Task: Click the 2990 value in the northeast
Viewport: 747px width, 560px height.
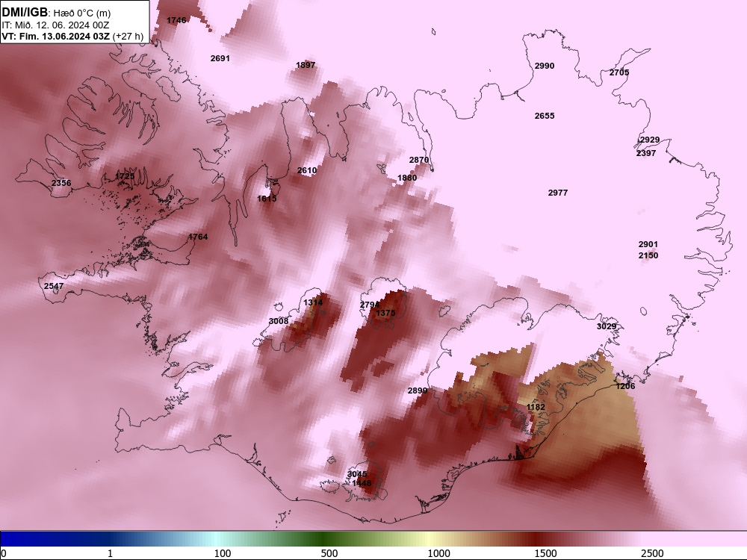Action: [x=545, y=66]
